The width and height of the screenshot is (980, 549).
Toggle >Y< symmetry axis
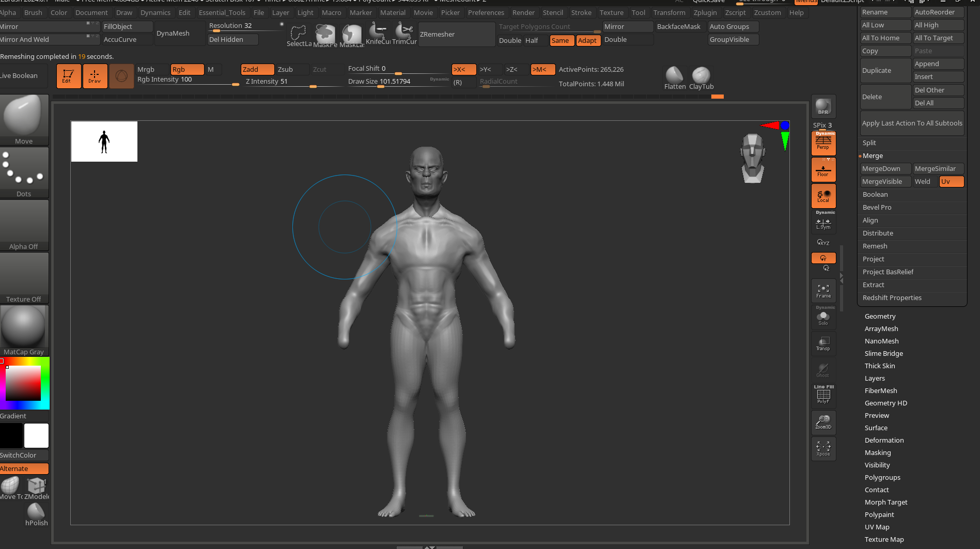pyautogui.click(x=490, y=70)
